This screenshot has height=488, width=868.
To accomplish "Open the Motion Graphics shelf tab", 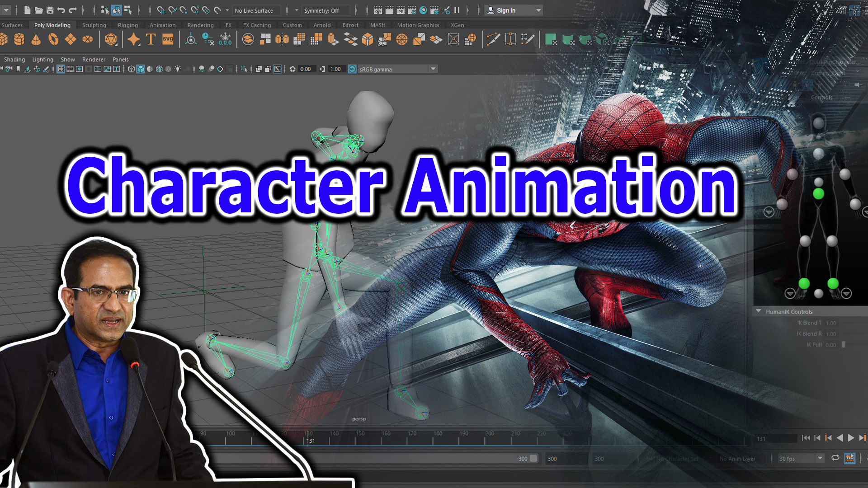I will 418,25.
